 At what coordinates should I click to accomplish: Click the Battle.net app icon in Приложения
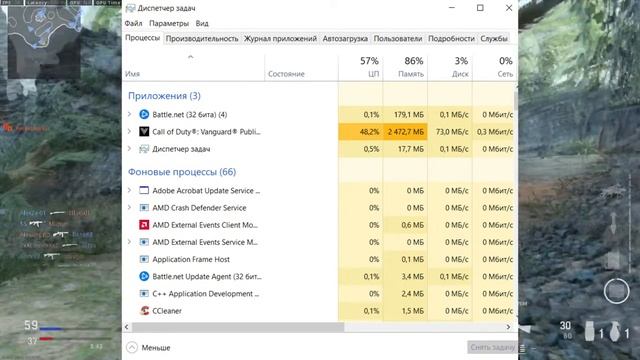click(144, 115)
